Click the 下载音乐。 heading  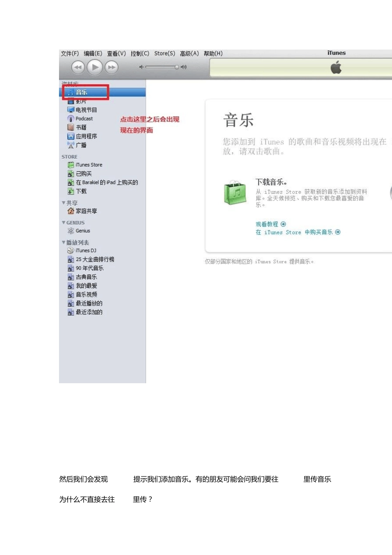[271, 182]
